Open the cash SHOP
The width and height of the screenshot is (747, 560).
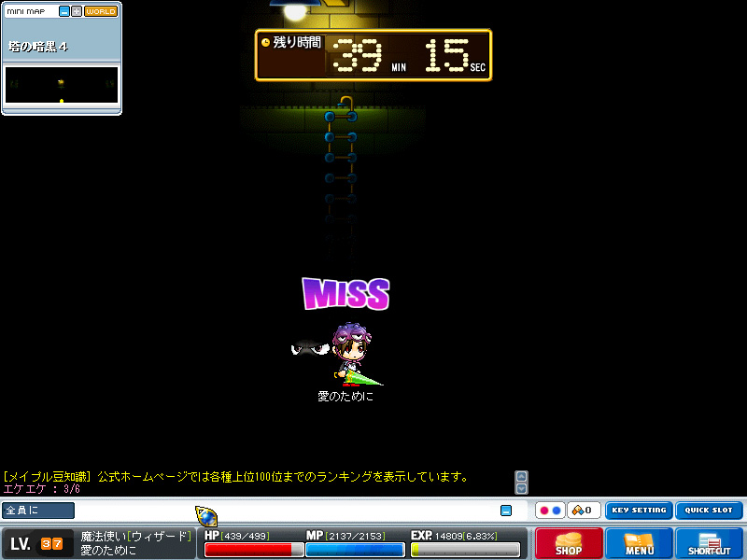tap(569, 543)
